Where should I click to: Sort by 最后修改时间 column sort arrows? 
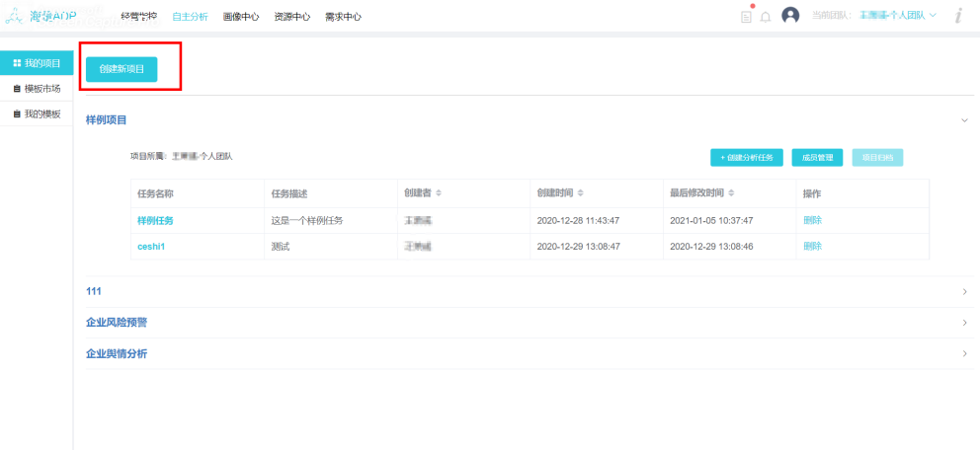point(732,193)
